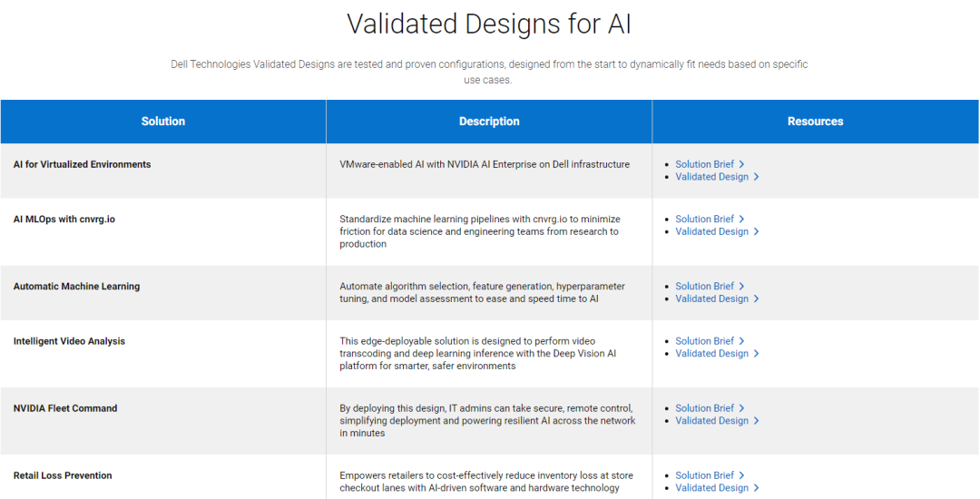
Task: Click chevron arrow beside Retail Loss Prevention Validated Design
Action: pyautogui.click(x=756, y=488)
